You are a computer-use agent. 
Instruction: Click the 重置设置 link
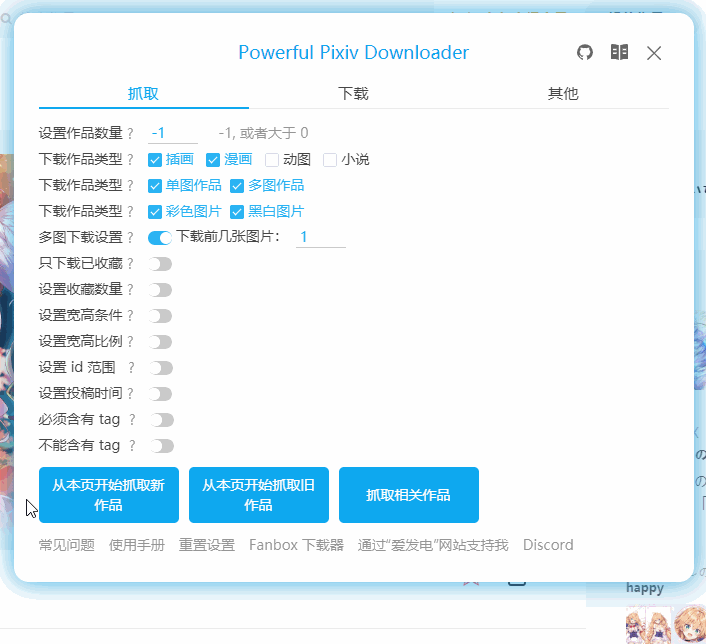[x=207, y=545]
